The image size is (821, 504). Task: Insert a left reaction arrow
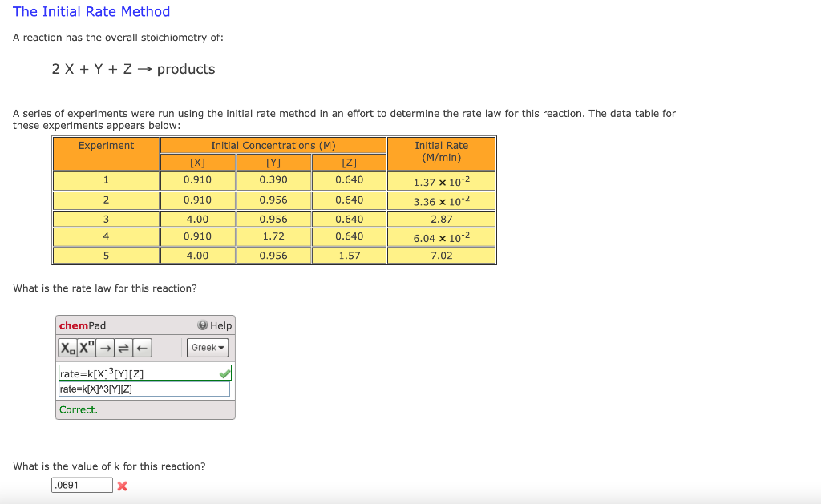click(142, 348)
